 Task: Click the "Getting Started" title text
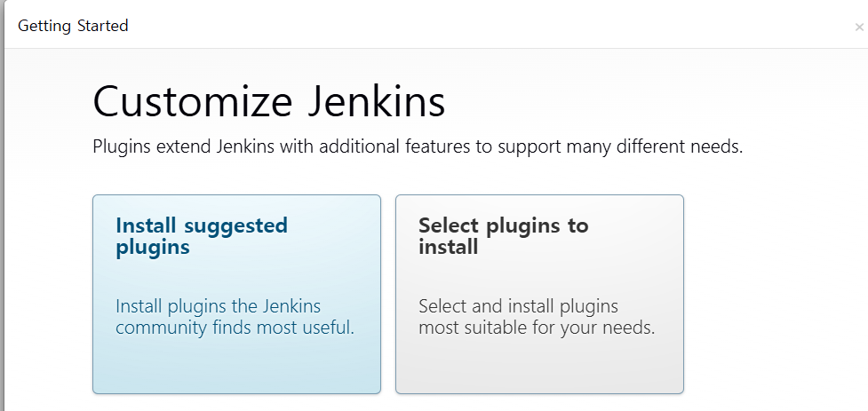73,26
